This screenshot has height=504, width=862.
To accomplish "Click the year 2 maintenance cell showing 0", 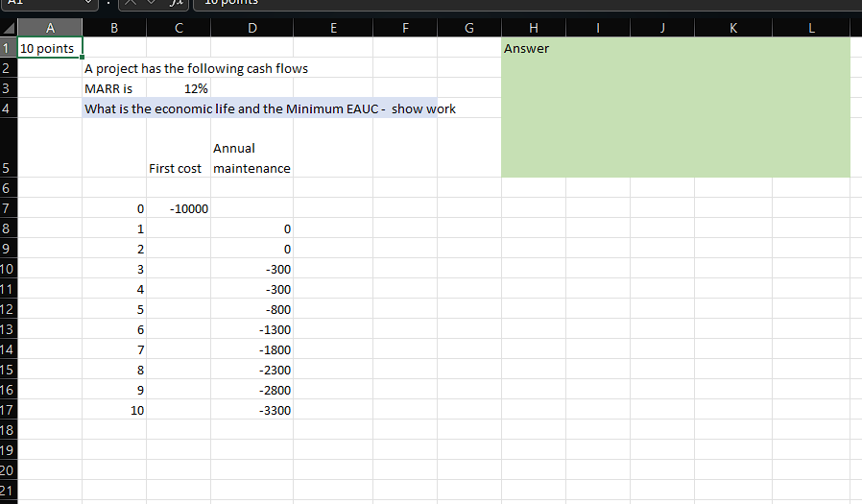I will click(x=252, y=249).
